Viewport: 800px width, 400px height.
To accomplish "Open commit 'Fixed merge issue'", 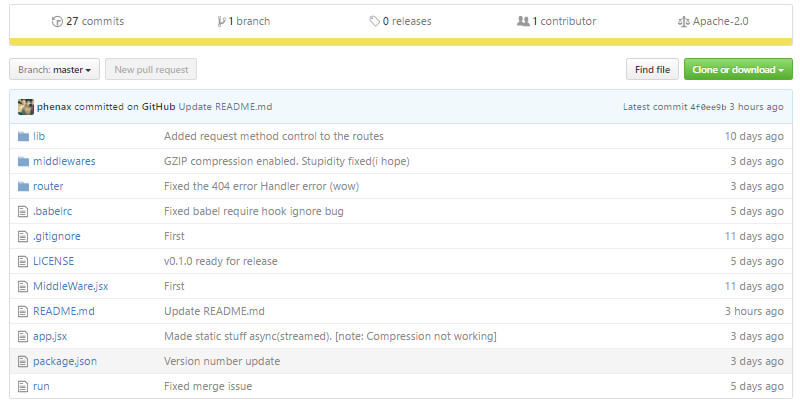I will coord(208,386).
